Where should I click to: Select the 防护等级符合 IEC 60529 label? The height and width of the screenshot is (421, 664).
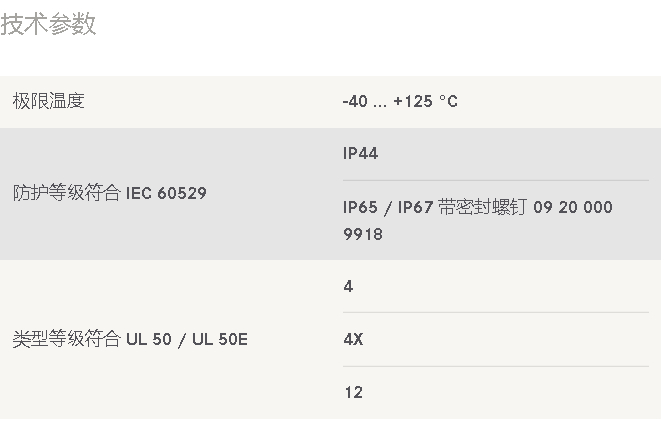110,193
